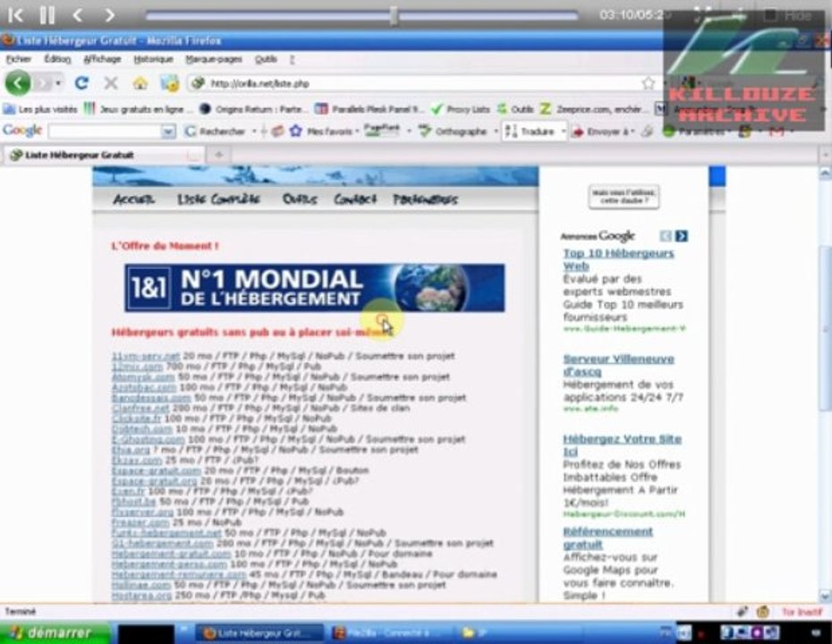Click page scrollbar up arrow
Screen dimensions: 832x644
(825, 174)
